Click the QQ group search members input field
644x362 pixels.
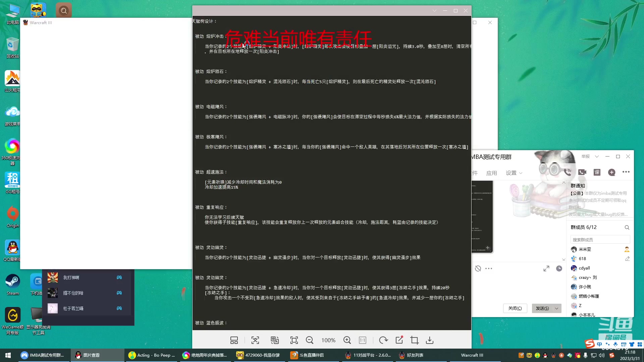(x=600, y=239)
